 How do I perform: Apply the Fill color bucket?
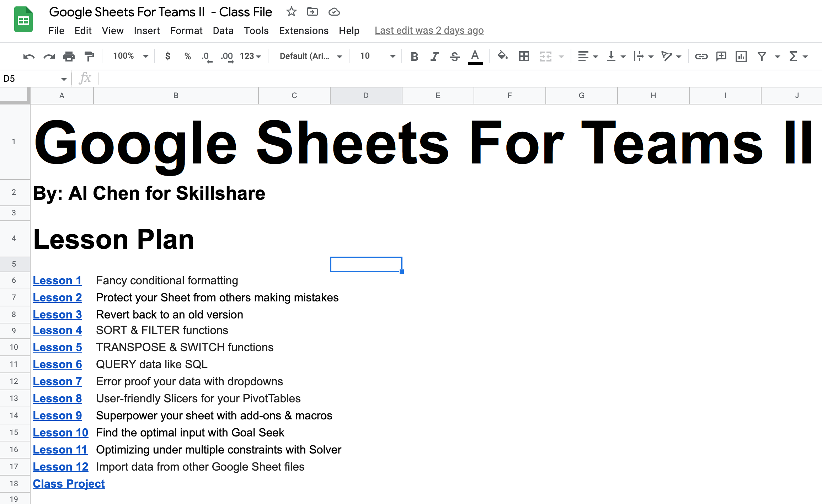[x=502, y=56]
